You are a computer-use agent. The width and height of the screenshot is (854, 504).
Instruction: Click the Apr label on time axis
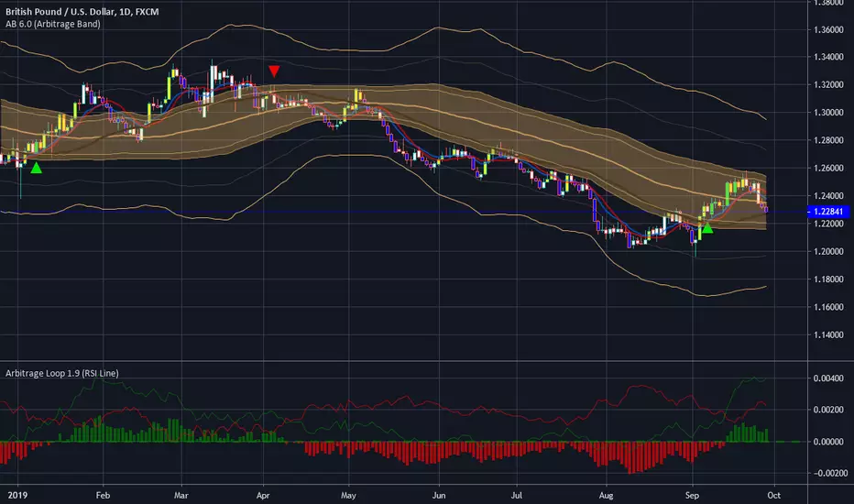pyautogui.click(x=263, y=495)
